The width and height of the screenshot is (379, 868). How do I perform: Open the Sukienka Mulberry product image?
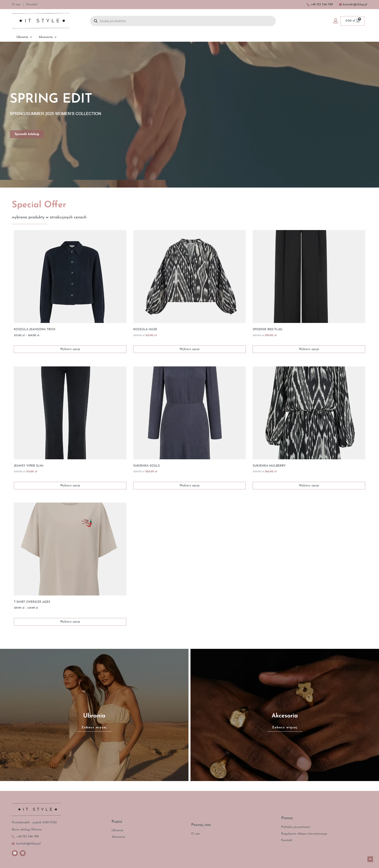(309, 412)
